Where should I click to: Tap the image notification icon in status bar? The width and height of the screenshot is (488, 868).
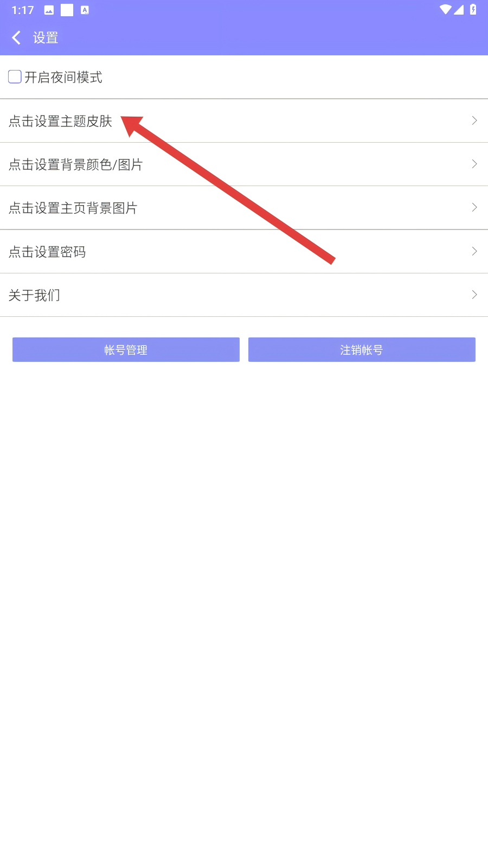pos(49,10)
